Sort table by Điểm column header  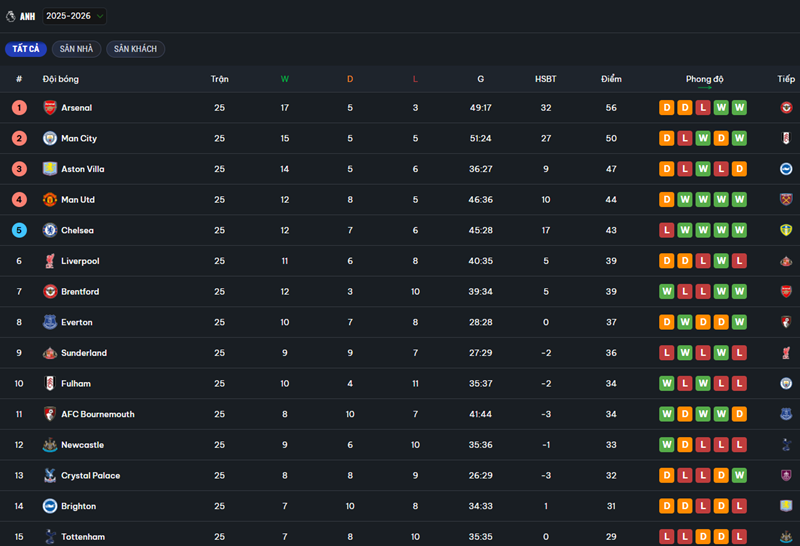(x=611, y=79)
